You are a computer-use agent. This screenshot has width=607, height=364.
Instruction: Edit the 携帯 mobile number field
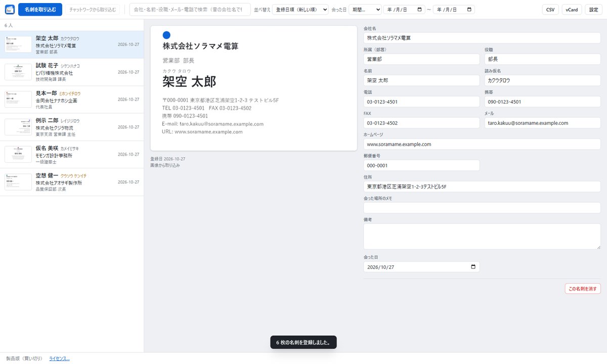point(543,102)
